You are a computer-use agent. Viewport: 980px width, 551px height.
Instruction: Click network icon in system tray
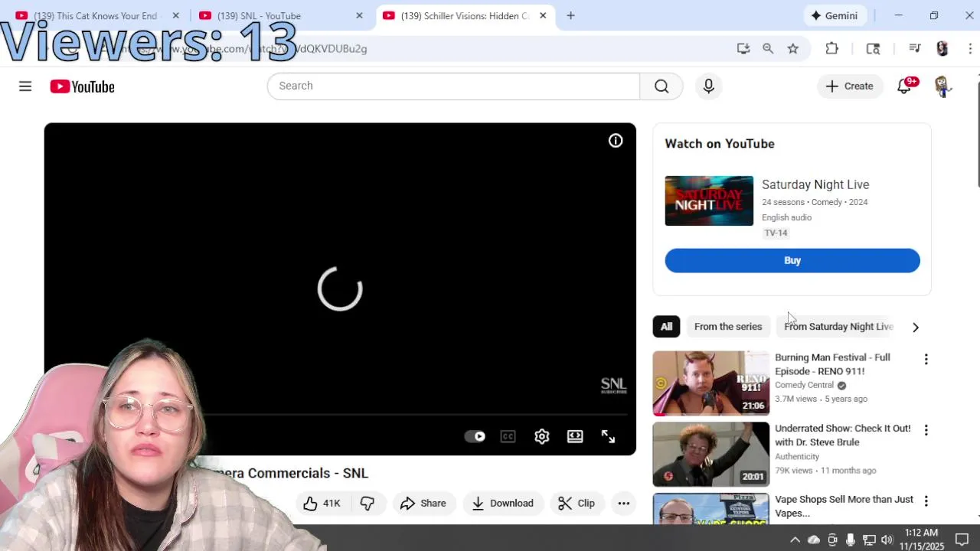coord(869,540)
